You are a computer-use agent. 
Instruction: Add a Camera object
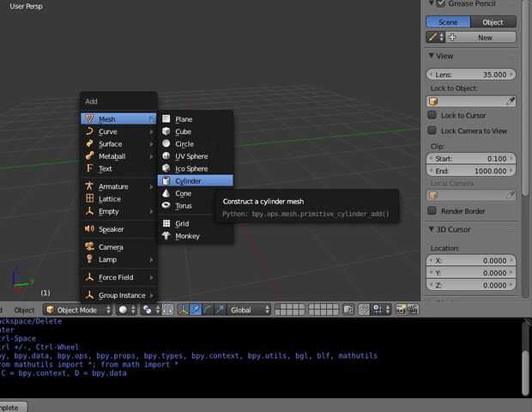click(x=118, y=247)
